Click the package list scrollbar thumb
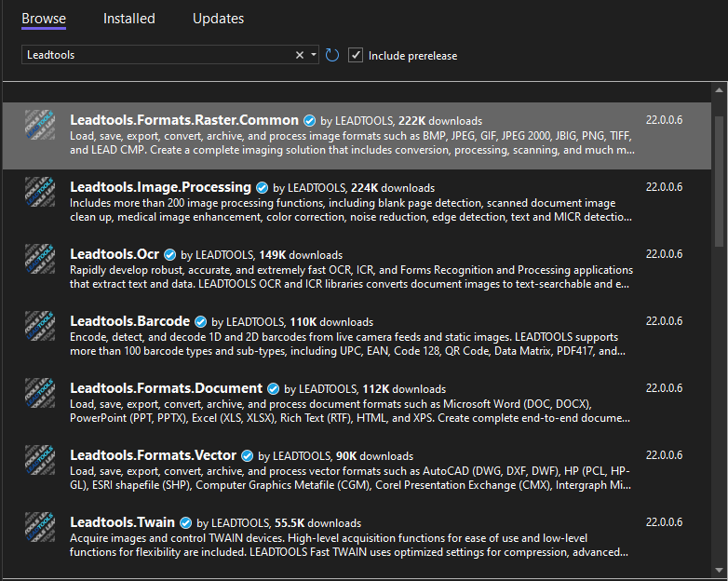Image resolution: width=728 pixels, height=581 pixels. [x=720, y=182]
